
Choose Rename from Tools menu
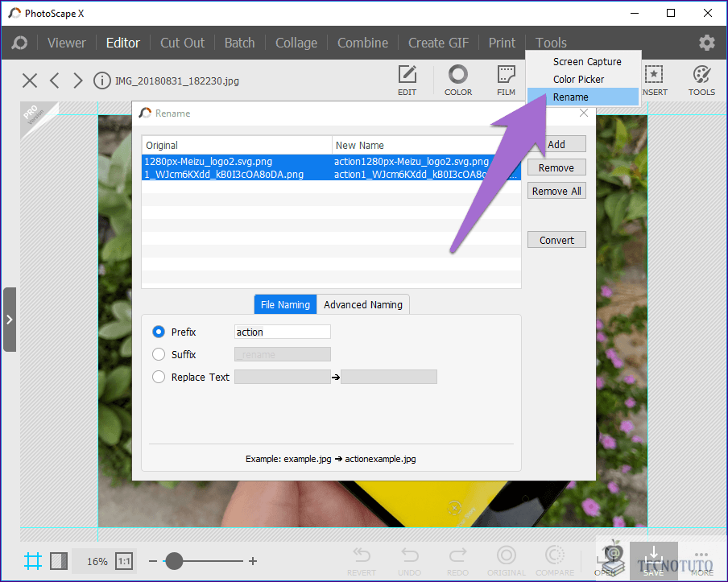(583, 97)
